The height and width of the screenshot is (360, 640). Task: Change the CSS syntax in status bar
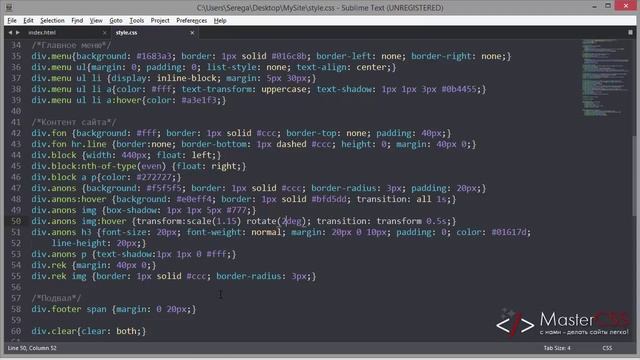click(x=607, y=348)
